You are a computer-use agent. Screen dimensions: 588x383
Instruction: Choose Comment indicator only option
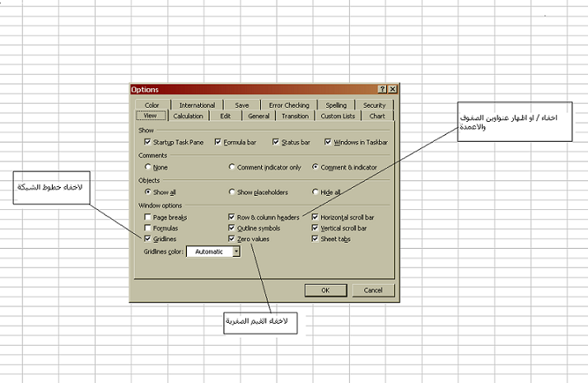click(232, 166)
